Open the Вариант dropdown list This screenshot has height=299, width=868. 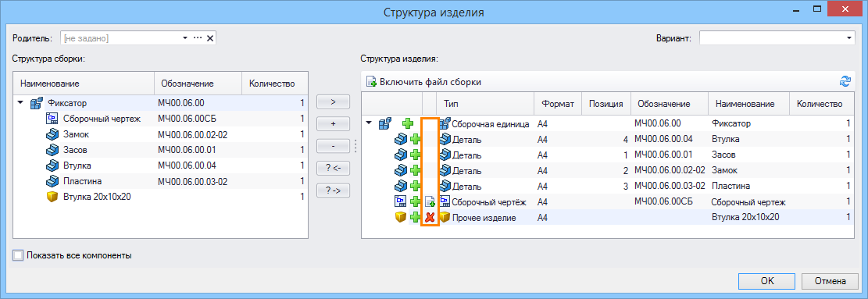pyautogui.click(x=849, y=38)
